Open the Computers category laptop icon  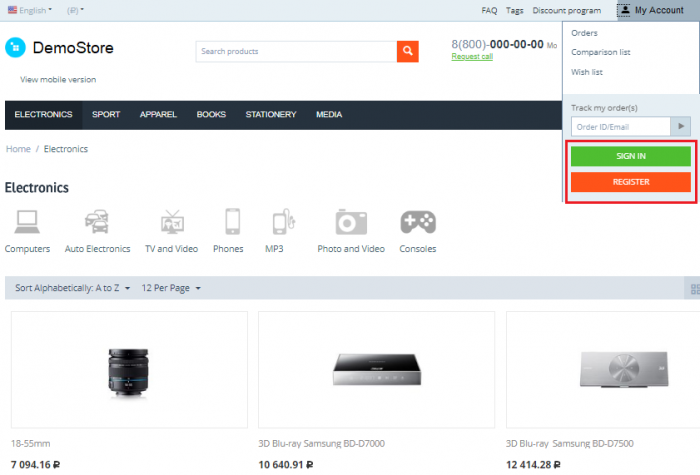pyautogui.click(x=27, y=221)
